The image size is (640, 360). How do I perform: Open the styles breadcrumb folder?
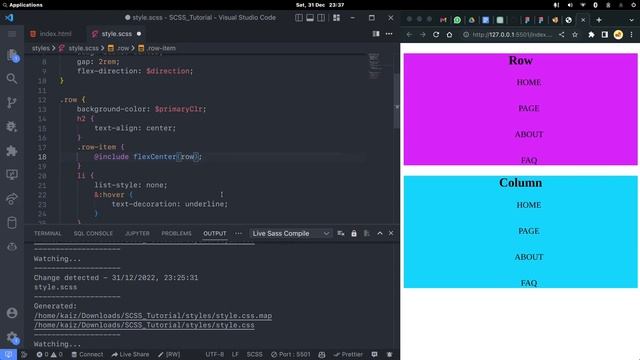[40, 48]
